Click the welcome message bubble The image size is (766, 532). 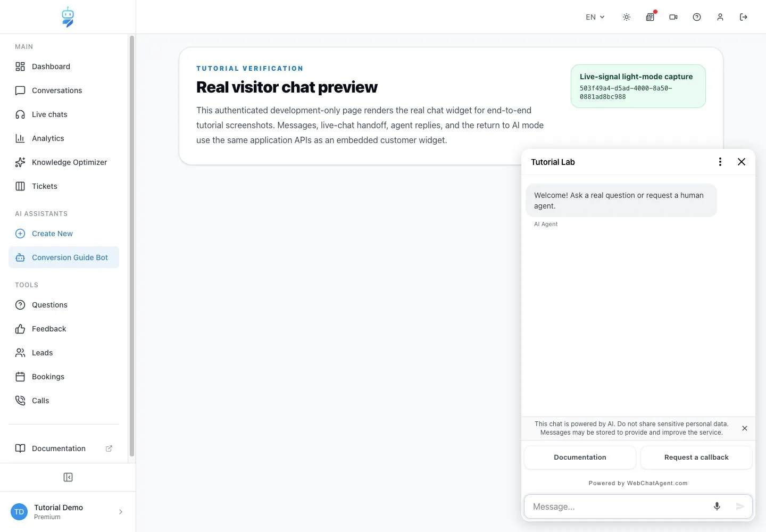point(621,201)
